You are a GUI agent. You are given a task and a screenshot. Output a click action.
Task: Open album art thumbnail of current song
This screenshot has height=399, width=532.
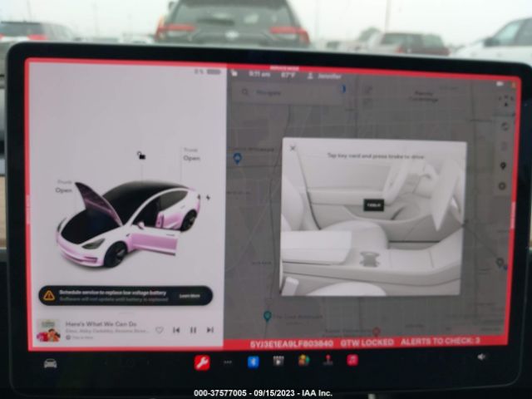point(48,330)
